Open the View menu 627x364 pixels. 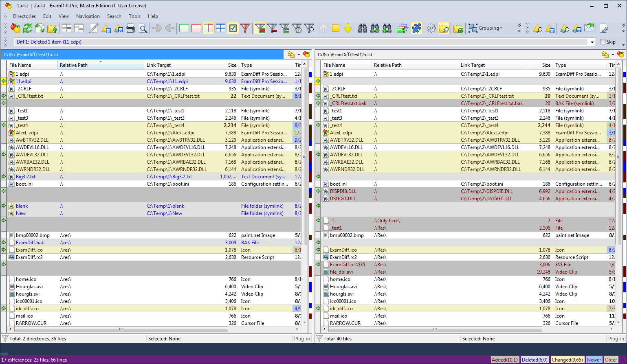(64, 16)
